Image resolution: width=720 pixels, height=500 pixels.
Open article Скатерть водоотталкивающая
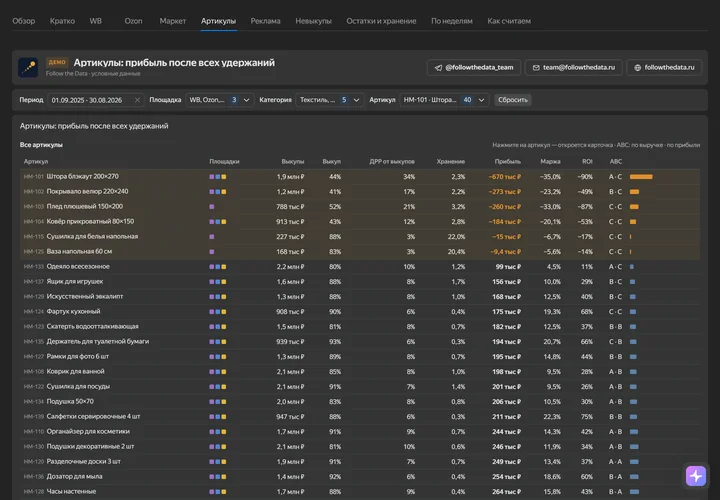(x=93, y=326)
